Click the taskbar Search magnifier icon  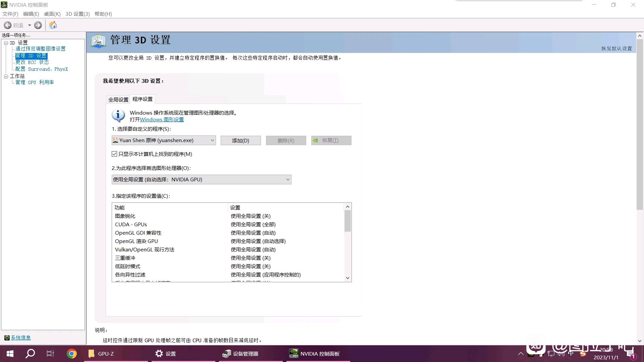[30, 353]
